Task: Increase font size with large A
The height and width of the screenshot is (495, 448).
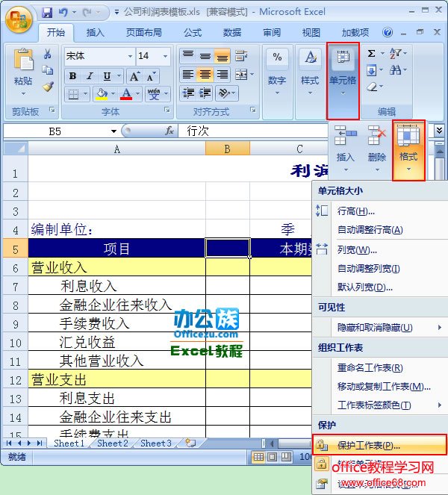Action: point(134,76)
